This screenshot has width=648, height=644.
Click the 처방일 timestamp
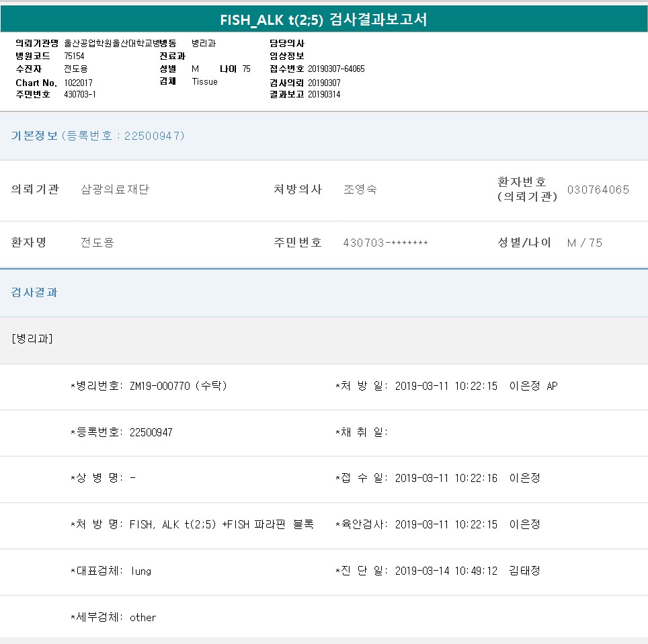coord(446,386)
